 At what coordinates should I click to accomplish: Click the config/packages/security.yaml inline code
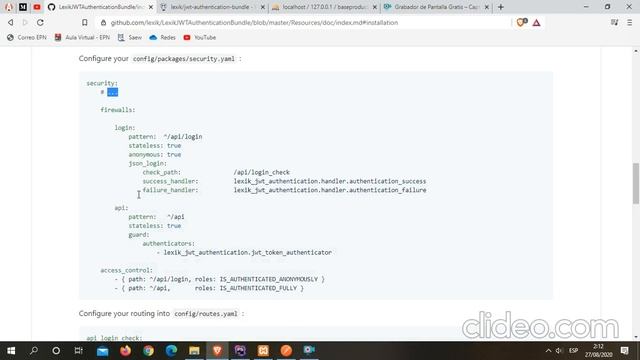[184, 59]
